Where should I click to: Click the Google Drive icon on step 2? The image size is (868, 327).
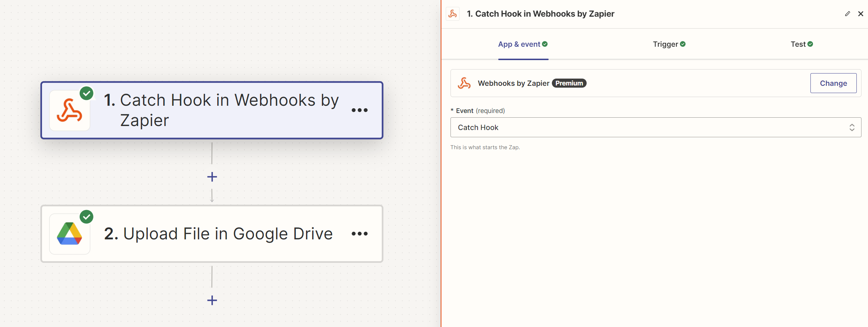[x=70, y=234]
